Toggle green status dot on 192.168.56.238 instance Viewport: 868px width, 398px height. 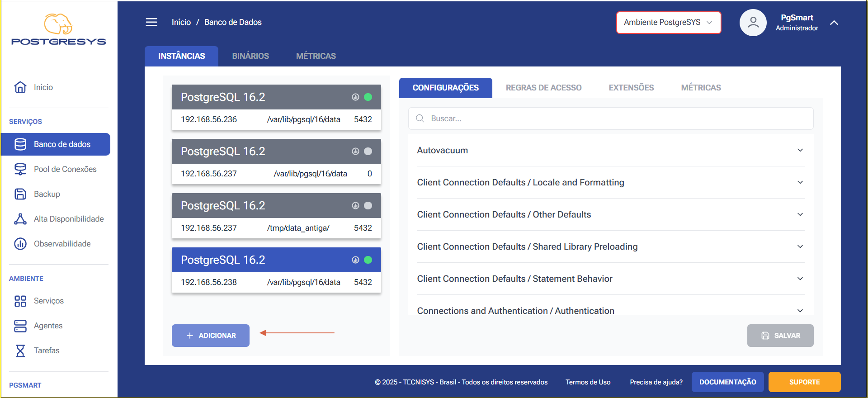tap(368, 260)
